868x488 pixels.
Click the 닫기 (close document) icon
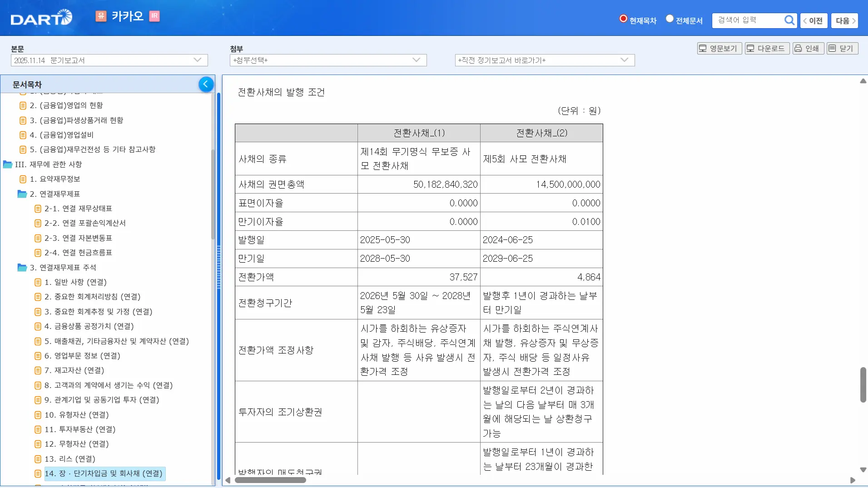(x=842, y=48)
